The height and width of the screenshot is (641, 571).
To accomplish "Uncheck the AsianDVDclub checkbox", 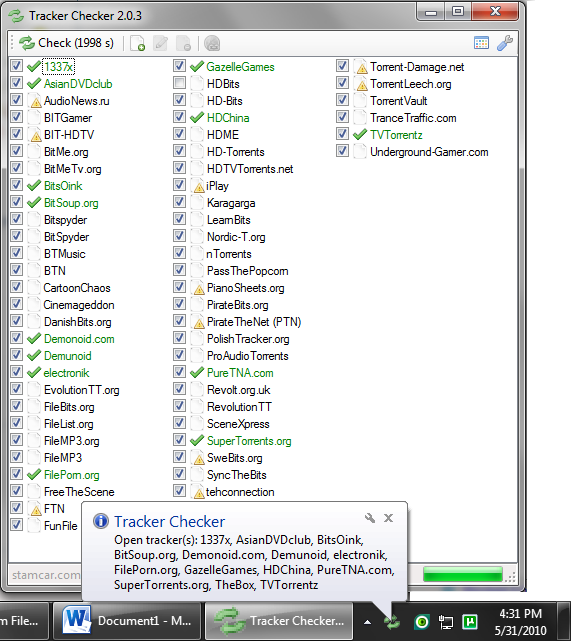I will [x=16, y=83].
